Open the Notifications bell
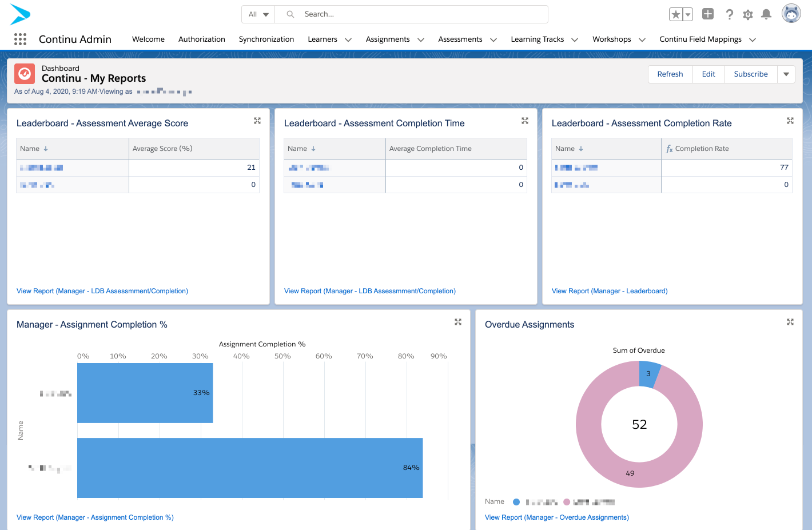Screen dimensions: 812x530 (x=766, y=14)
